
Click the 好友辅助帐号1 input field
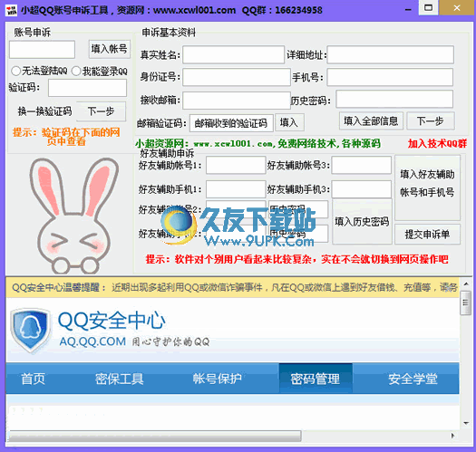(236, 165)
